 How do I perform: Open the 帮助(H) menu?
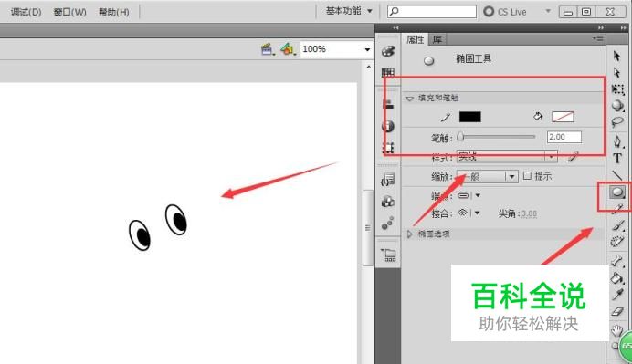click(113, 12)
